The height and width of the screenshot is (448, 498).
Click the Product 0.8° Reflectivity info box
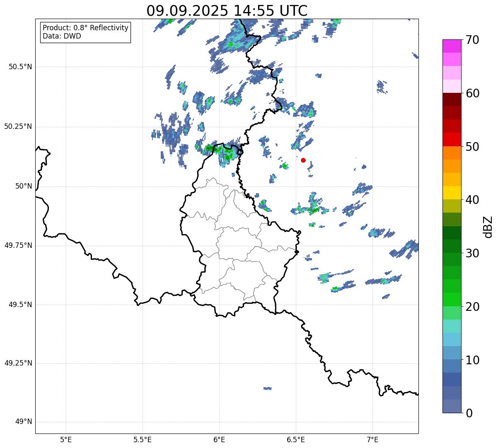pyautogui.click(x=85, y=32)
